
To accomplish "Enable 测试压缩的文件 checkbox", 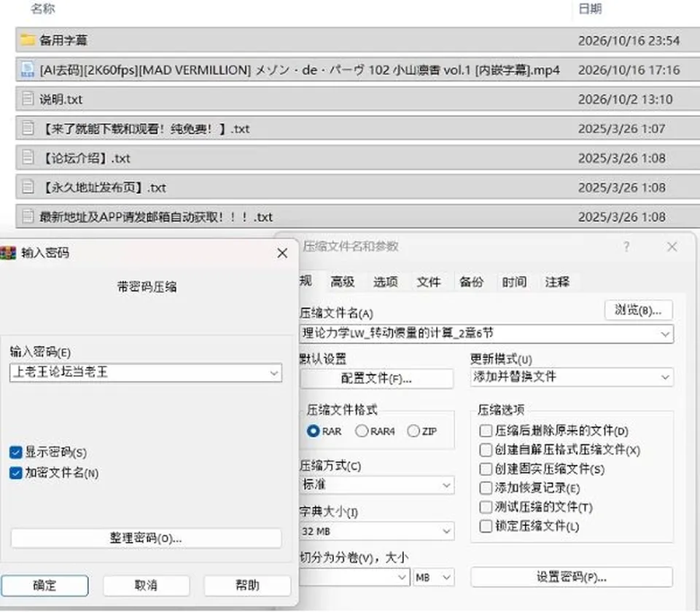I will (x=486, y=507).
